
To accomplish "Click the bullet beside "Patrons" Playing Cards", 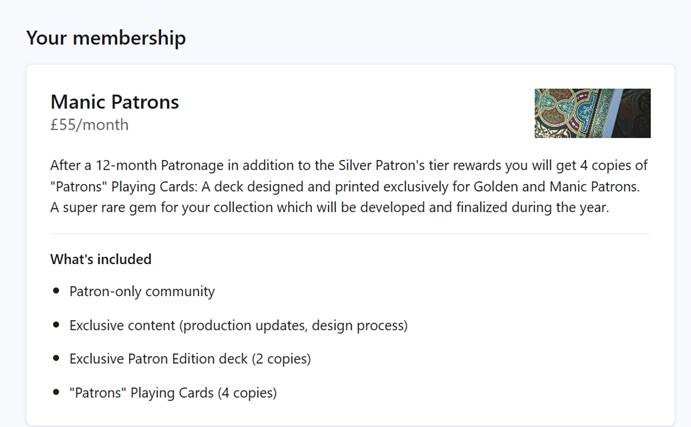I will coord(56,393).
